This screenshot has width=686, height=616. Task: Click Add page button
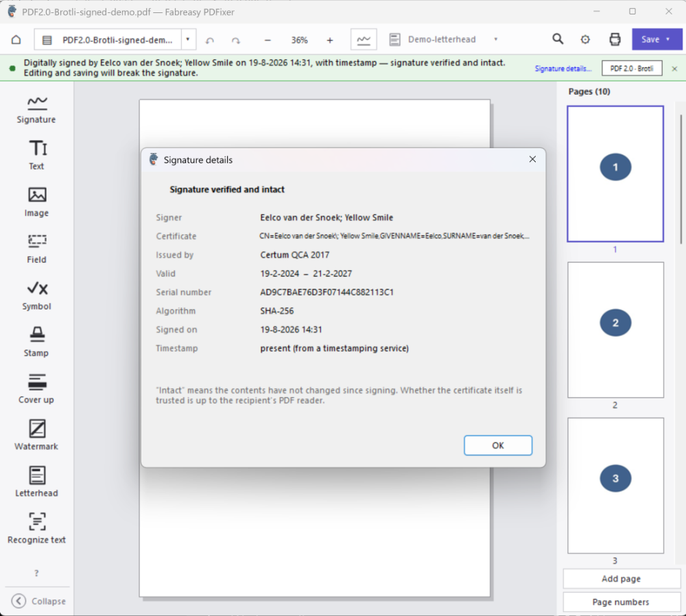[x=621, y=579]
